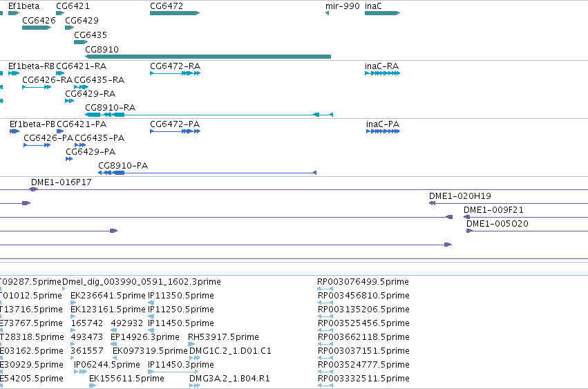Select the IP11250.5prime EST label
The image size is (588, 389).
(x=181, y=310)
